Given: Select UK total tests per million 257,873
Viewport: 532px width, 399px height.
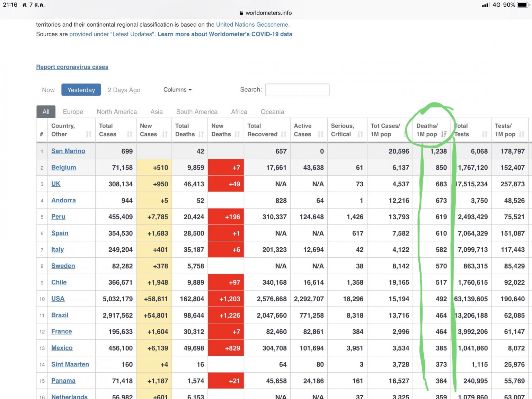Looking at the screenshot, I should click(x=510, y=184).
